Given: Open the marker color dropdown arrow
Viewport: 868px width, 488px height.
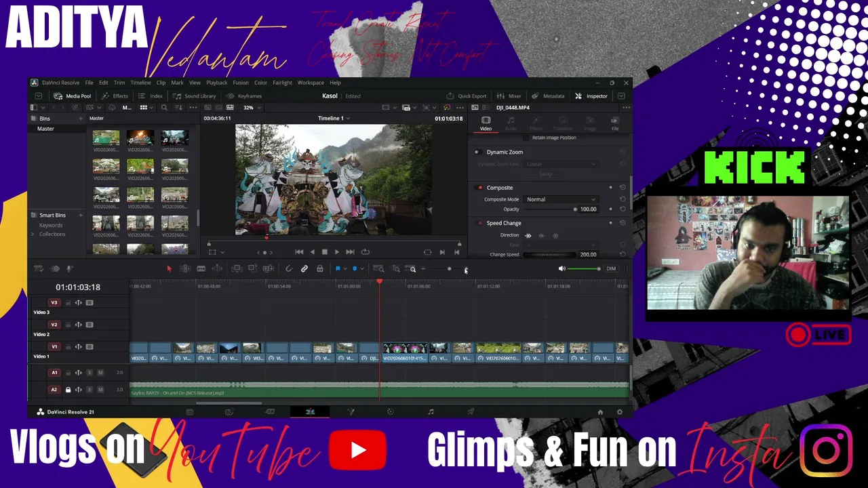Looking at the screenshot, I should 361,269.
